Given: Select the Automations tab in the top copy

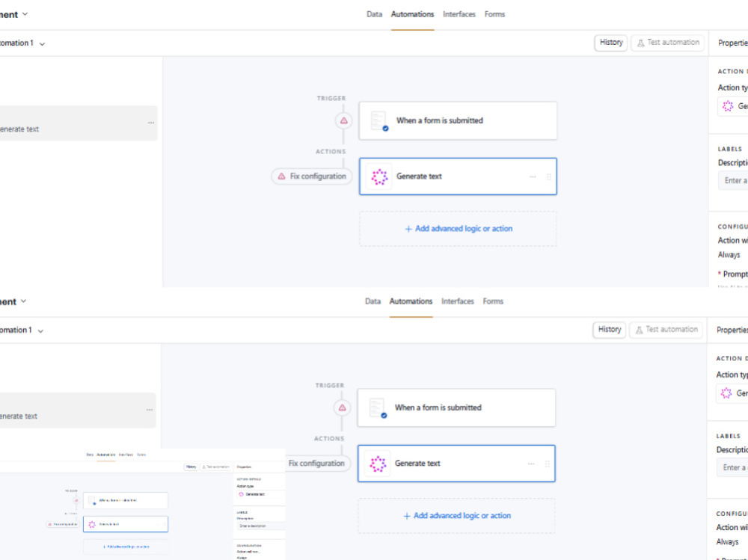Looking at the screenshot, I should tap(412, 14).
